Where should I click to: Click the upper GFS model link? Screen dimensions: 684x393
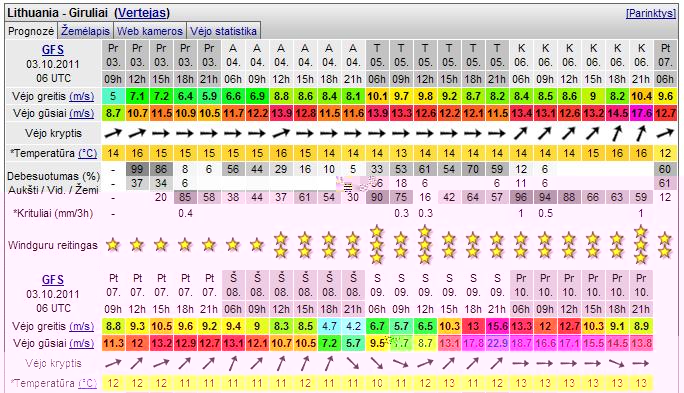tap(53, 50)
